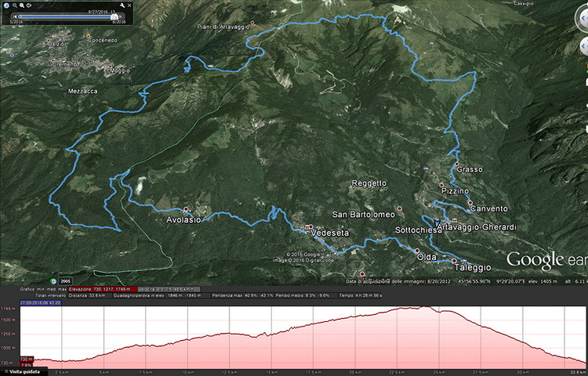Click the Pendenza max value

242,295
